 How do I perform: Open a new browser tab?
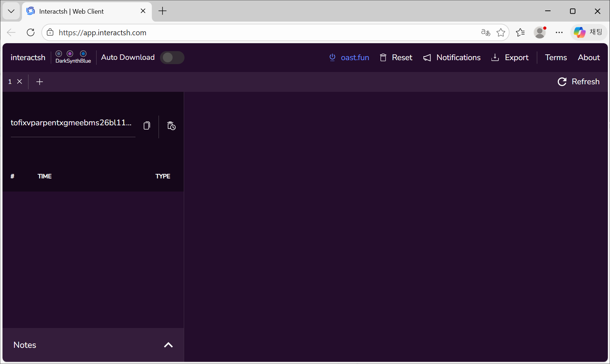point(162,11)
